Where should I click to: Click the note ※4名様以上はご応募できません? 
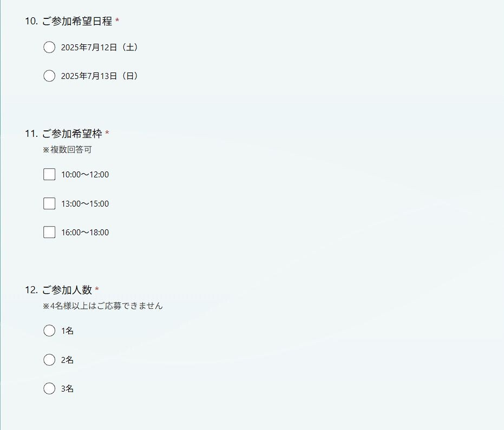103,306
